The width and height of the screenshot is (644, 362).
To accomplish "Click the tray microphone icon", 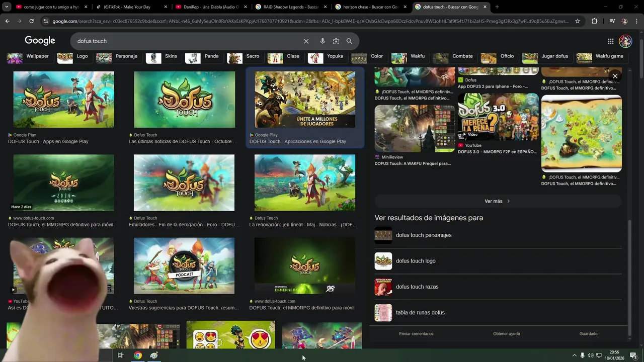I will tap(582, 355).
